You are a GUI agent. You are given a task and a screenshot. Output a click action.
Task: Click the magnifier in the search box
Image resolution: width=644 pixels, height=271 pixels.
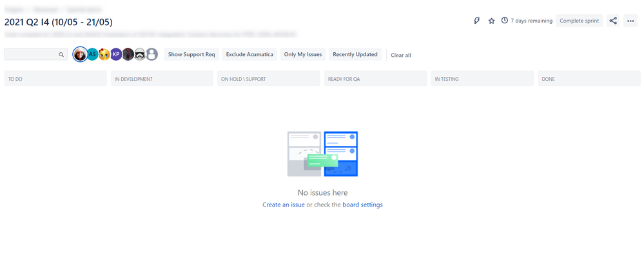[61, 55]
